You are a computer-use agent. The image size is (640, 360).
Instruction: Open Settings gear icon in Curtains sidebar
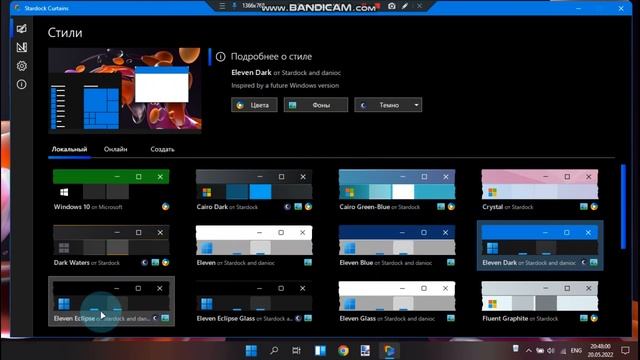pyautogui.click(x=22, y=66)
